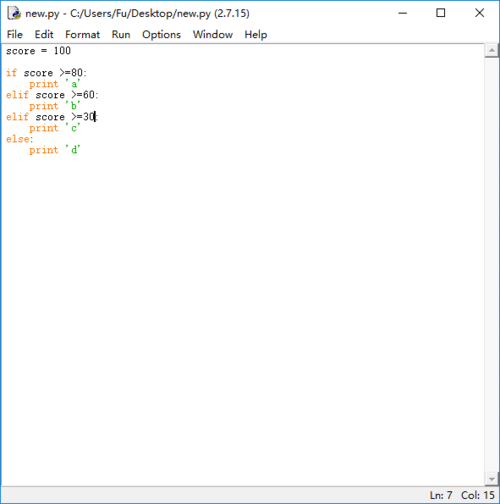This screenshot has height=504, width=500.
Task: Open the Help menu
Action: point(256,35)
